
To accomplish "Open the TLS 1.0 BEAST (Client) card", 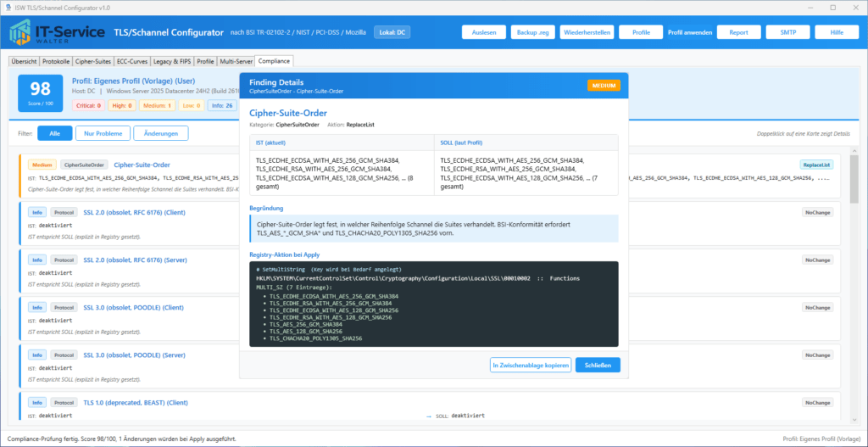I will [x=429, y=406].
